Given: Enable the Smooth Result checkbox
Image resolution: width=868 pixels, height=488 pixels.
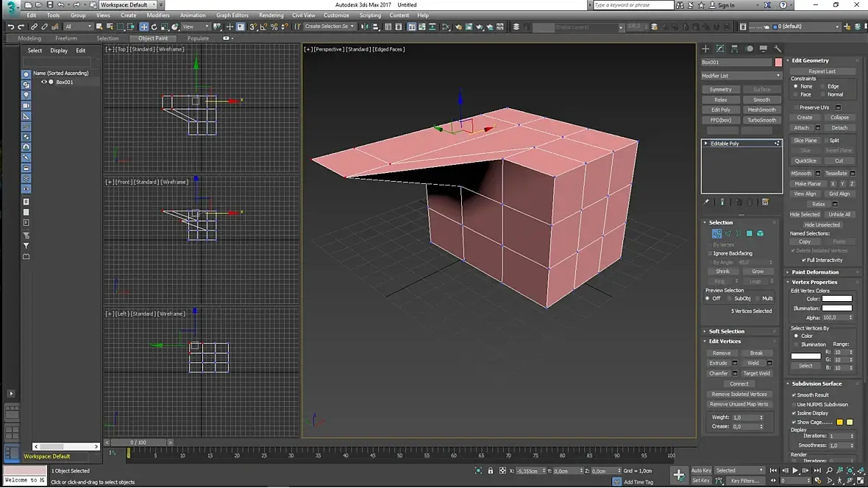Looking at the screenshot, I should 794,395.
